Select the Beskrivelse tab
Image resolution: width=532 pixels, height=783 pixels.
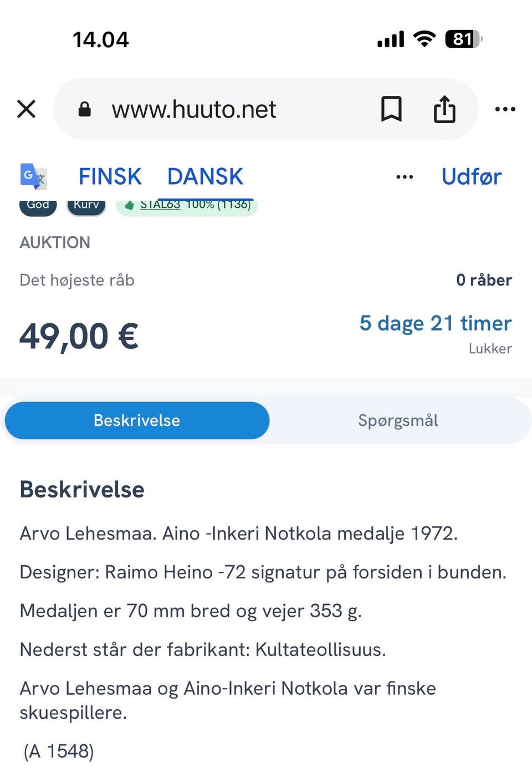[137, 420]
